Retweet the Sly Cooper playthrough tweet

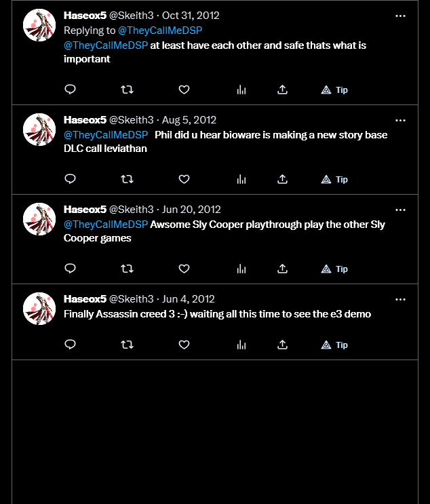(x=127, y=269)
